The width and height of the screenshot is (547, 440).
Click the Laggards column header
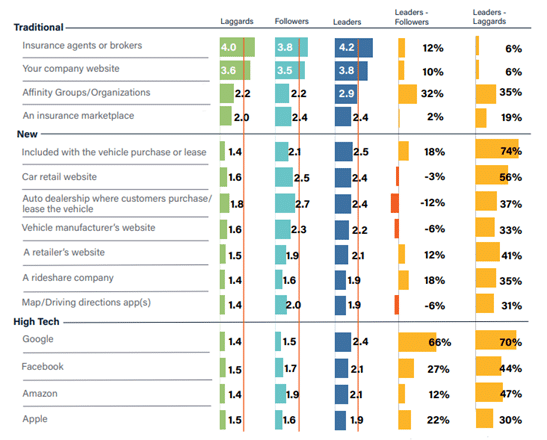237,21
